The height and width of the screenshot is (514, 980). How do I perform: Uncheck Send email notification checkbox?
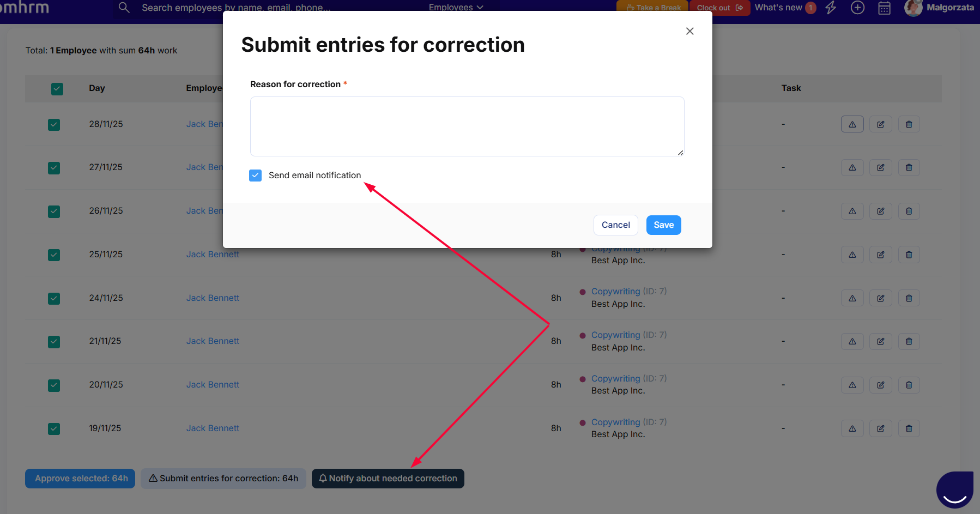pos(256,175)
